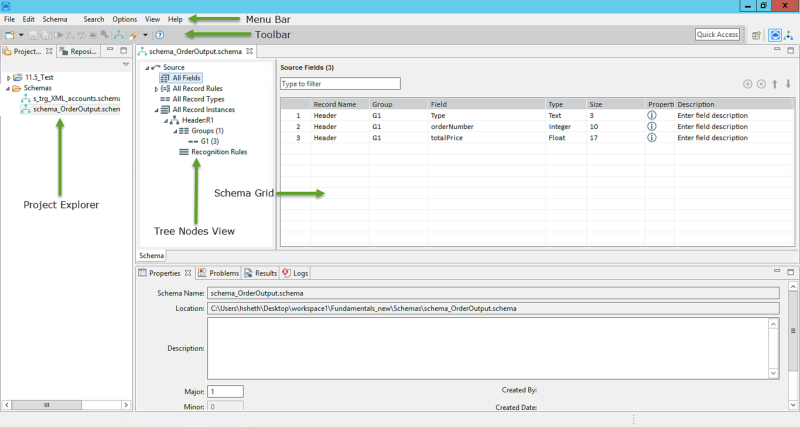Click the Help question mark toolbar icon
This screenshot has height=427, width=800.
[x=160, y=35]
